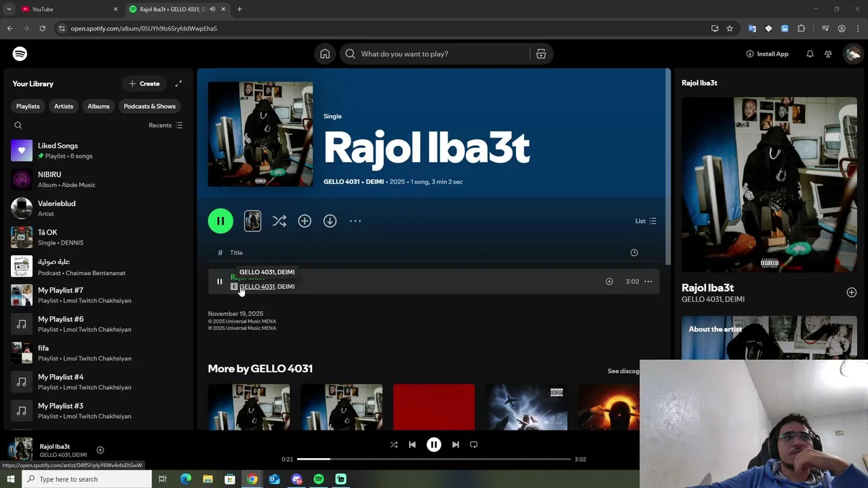Filter library by Playlists
The height and width of the screenshot is (488, 868).
pos(28,106)
